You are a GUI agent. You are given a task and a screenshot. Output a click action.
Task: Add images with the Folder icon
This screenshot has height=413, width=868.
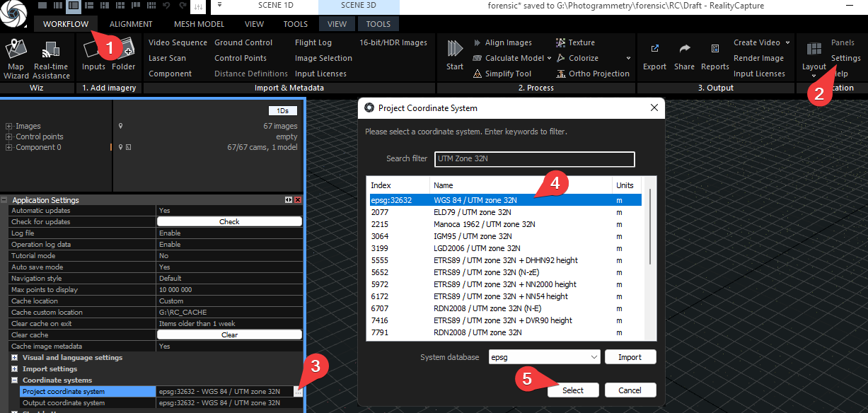124,57
